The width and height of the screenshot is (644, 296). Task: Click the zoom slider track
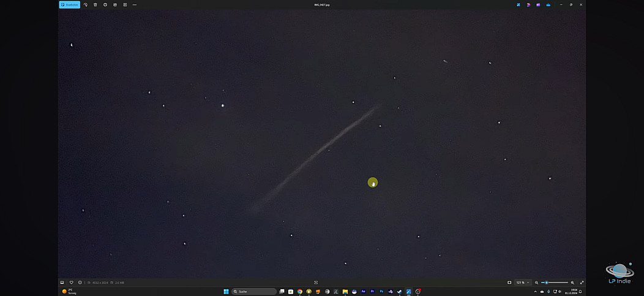pyautogui.click(x=556, y=283)
